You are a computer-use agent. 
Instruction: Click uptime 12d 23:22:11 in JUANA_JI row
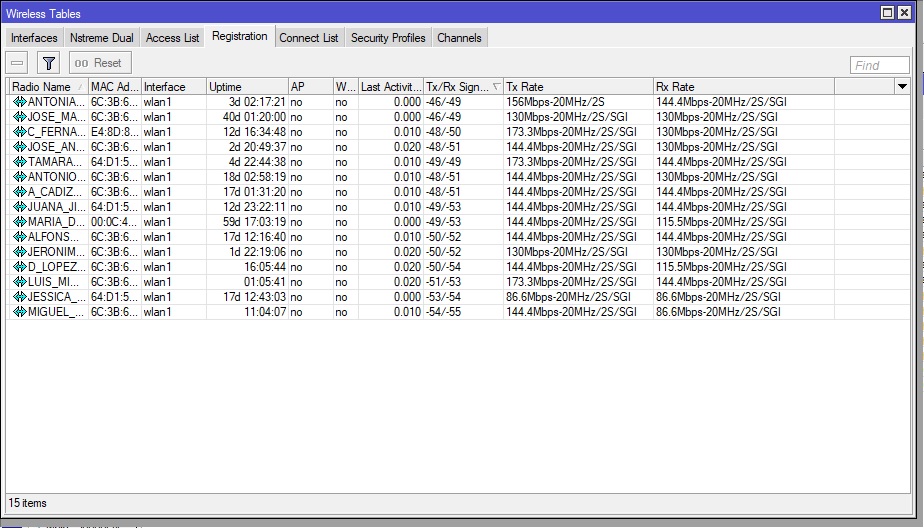pos(254,207)
